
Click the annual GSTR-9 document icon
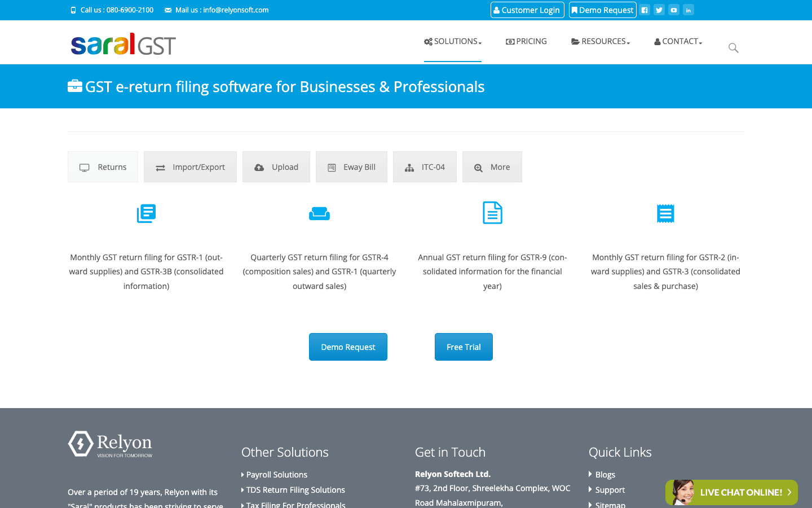(x=492, y=213)
